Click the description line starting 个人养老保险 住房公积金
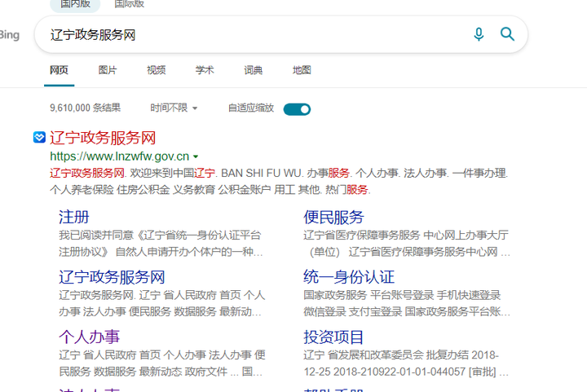The width and height of the screenshot is (587, 392). point(210,190)
